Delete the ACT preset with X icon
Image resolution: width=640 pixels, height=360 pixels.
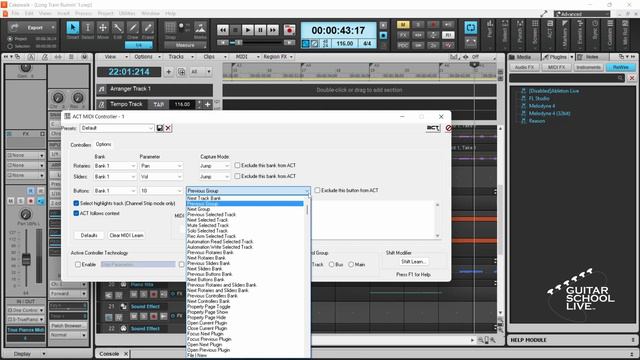(x=168, y=128)
